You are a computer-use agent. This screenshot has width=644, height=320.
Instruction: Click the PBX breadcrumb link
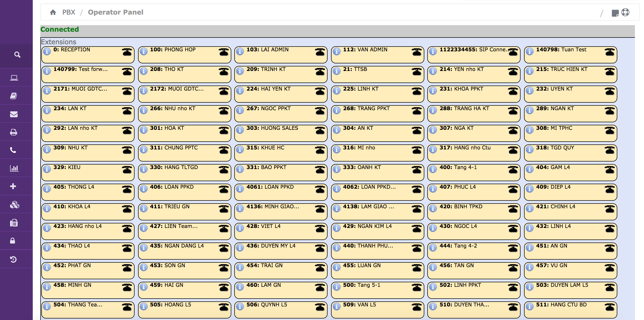69,12
